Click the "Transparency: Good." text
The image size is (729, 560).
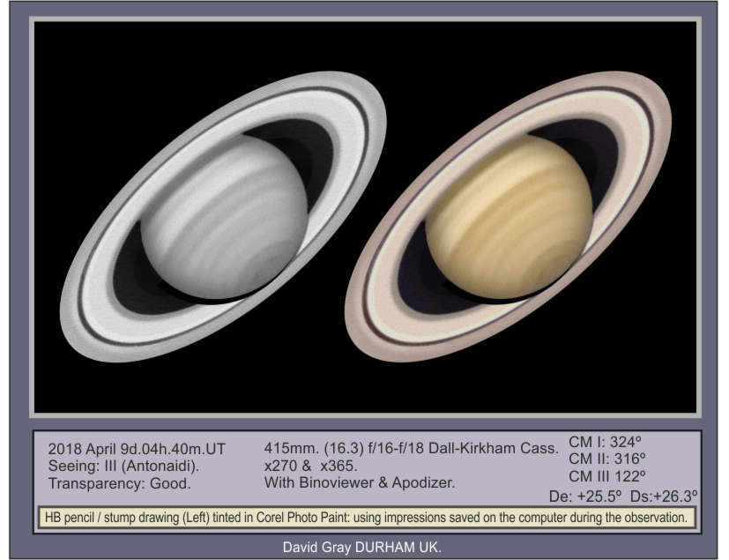pyautogui.click(x=120, y=483)
